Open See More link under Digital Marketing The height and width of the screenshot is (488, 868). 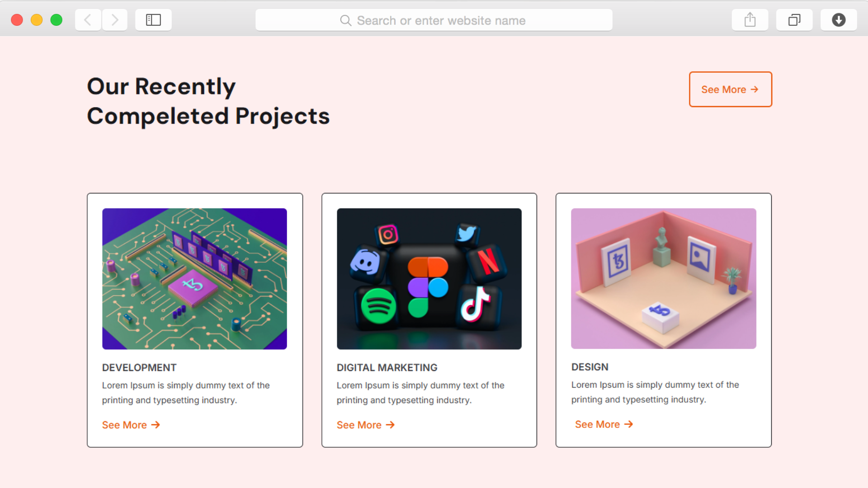(x=366, y=425)
